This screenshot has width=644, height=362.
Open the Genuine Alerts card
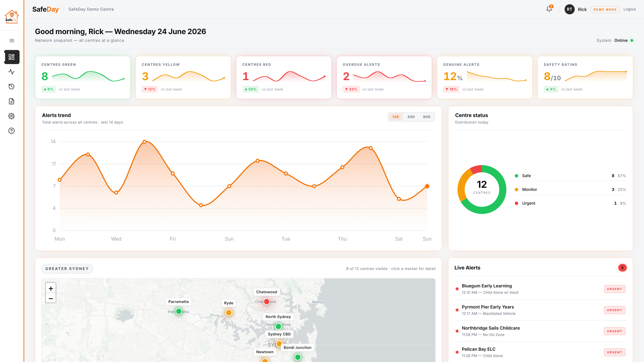pos(485,77)
